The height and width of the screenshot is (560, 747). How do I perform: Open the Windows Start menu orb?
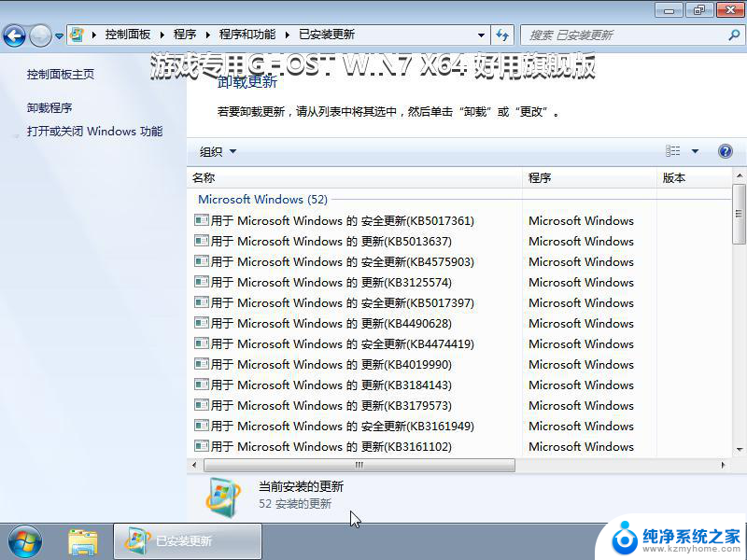(x=25, y=542)
